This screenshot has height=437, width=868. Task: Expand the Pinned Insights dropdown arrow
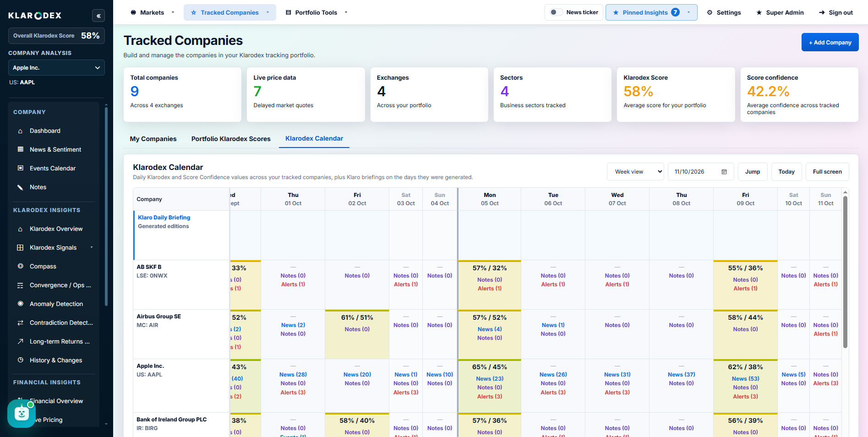[688, 12]
